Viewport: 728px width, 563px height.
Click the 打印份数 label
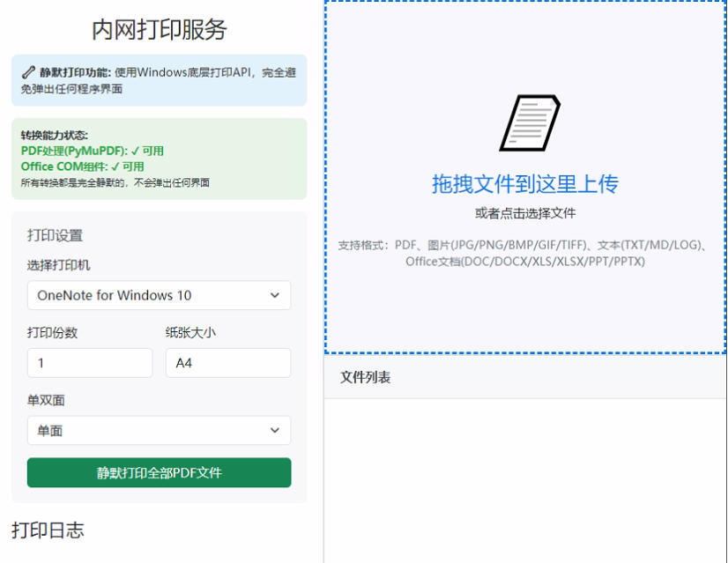(x=53, y=332)
